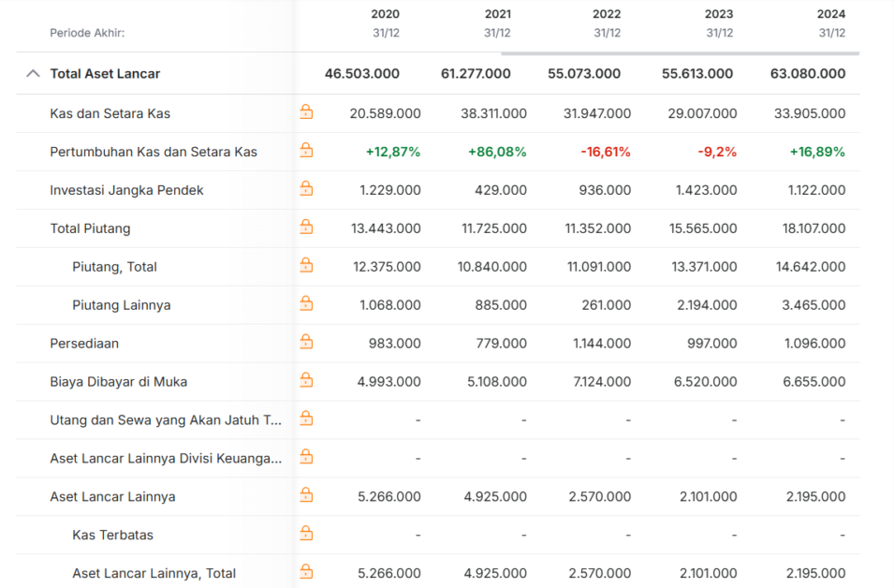Viewport: 894px width, 588px height.
Task: Click lock icon beside Kas Terbatas
Action: tap(306, 534)
